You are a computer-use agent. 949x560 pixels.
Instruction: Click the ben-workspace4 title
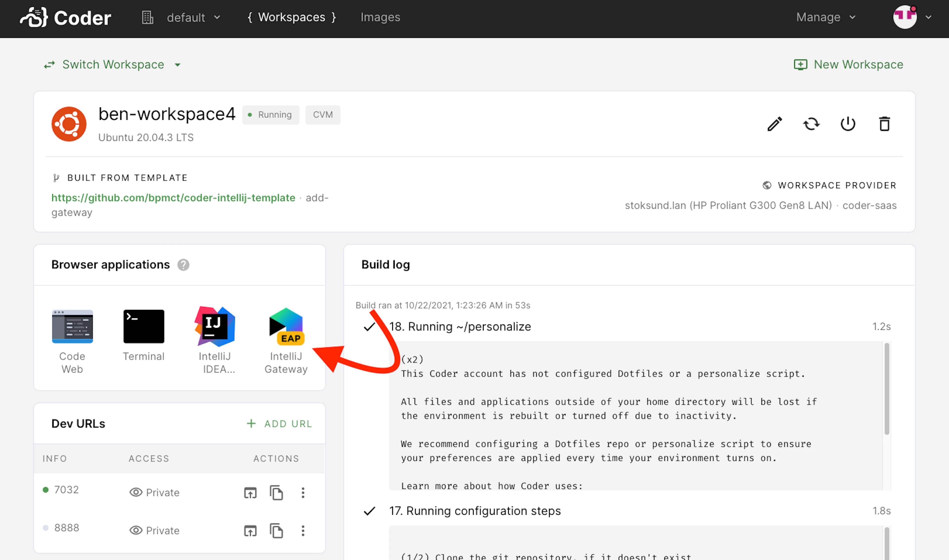pos(167,114)
